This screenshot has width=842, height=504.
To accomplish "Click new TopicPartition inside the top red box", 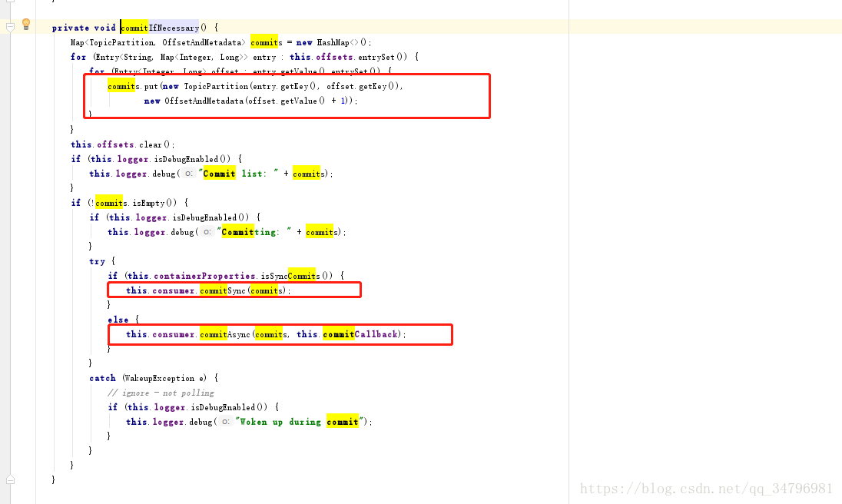I will pos(207,85).
